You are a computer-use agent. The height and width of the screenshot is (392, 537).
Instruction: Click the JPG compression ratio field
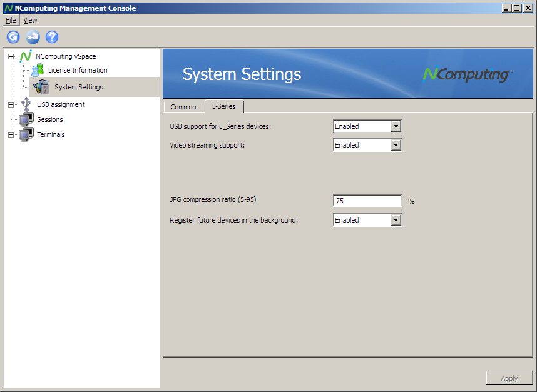pyautogui.click(x=367, y=201)
